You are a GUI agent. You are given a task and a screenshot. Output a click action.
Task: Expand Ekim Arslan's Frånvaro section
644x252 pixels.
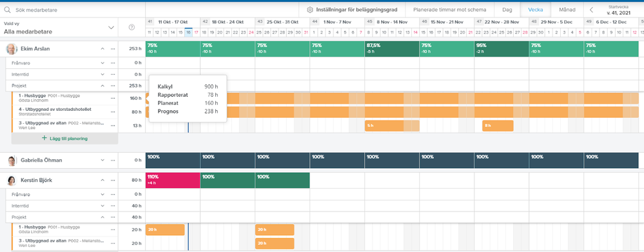[102, 63]
